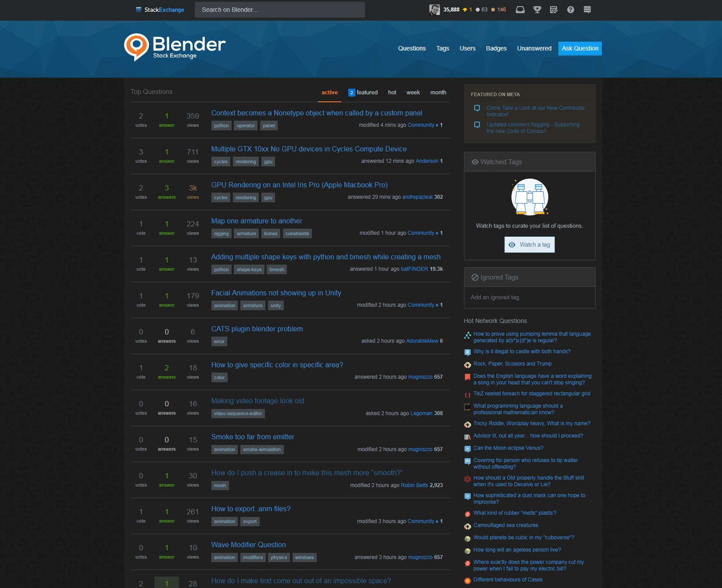Open the rendering tag under GPU question
This screenshot has width=722, height=588.
point(246,197)
